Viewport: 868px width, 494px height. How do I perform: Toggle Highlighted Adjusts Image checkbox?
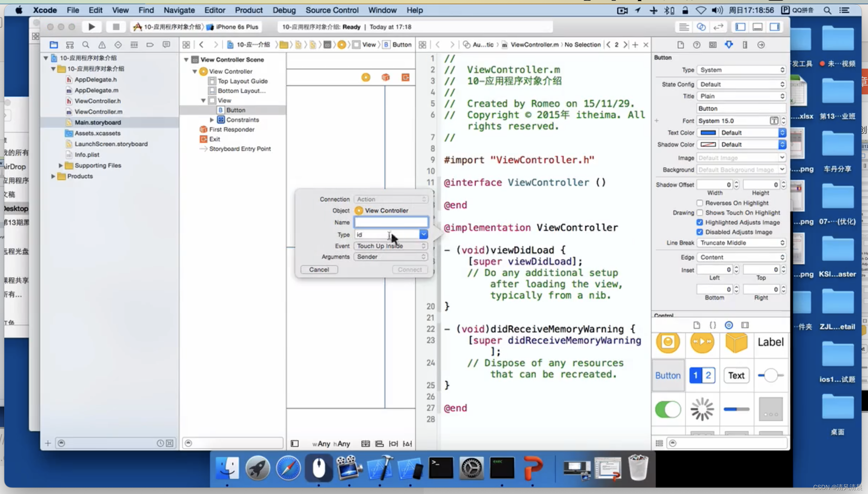coord(700,221)
